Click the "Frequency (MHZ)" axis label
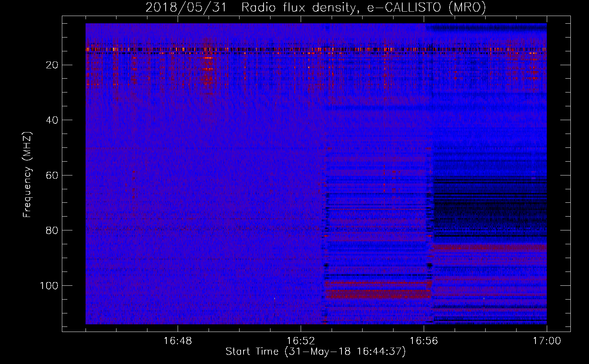This screenshot has width=589, height=364. click(27, 175)
